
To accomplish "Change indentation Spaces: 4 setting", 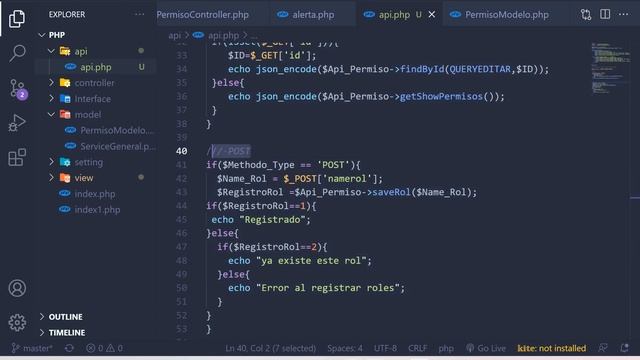I will coord(344,348).
